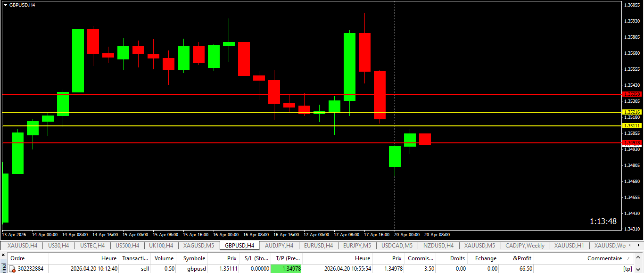This screenshot has width=644, height=273.
Task: Click the 1:13:48 candle countdown timer
Action: point(603,221)
